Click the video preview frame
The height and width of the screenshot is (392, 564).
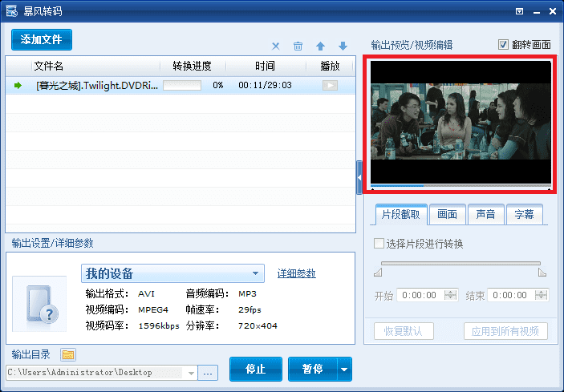461,122
